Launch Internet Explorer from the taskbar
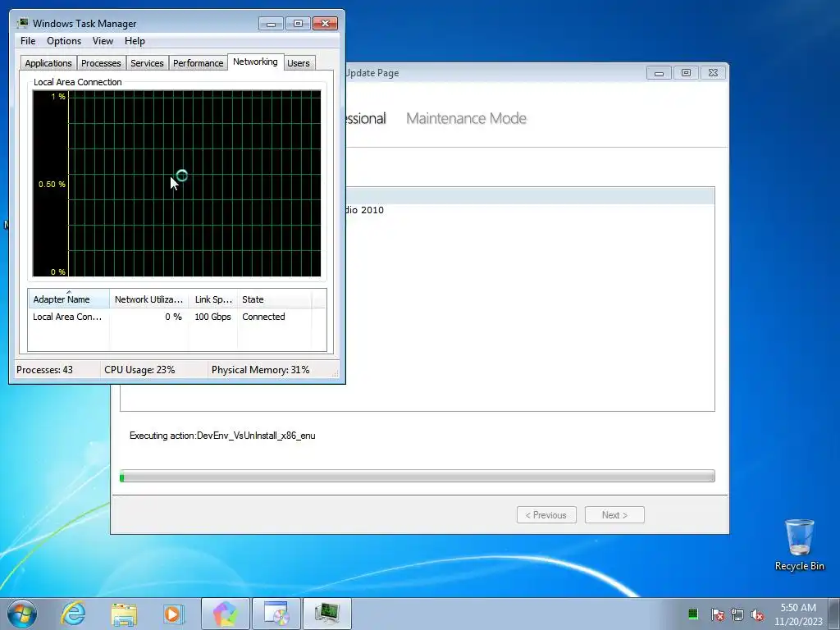The height and width of the screenshot is (630, 840). point(73,614)
